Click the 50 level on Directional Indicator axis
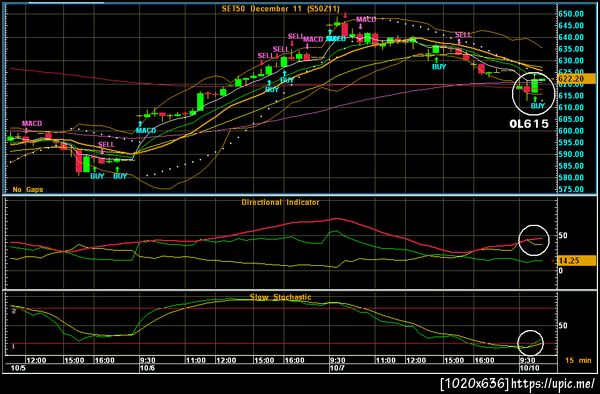 click(563, 236)
